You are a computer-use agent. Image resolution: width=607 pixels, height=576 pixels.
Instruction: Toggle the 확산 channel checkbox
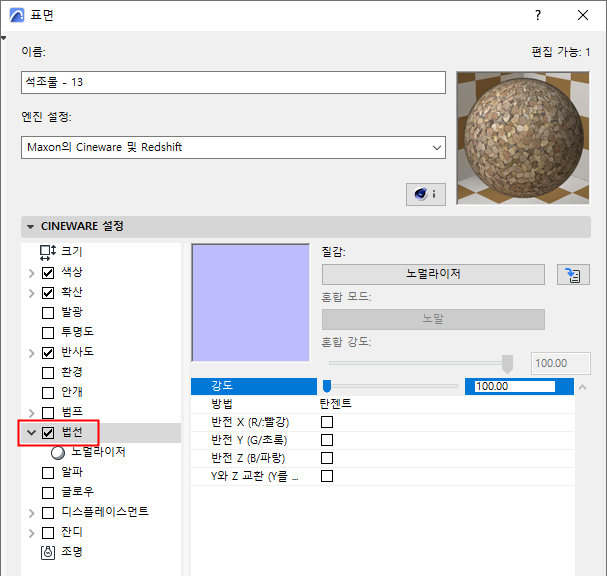pyautogui.click(x=48, y=293)
